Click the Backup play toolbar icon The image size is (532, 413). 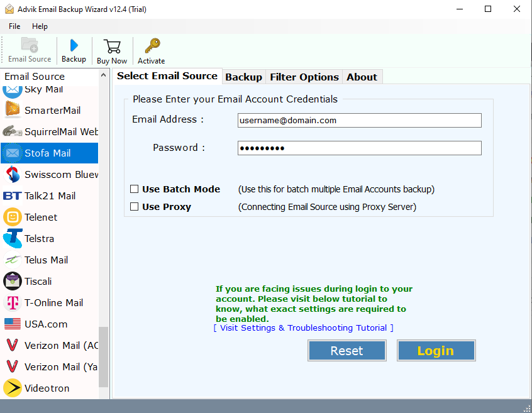pos(74,45)
